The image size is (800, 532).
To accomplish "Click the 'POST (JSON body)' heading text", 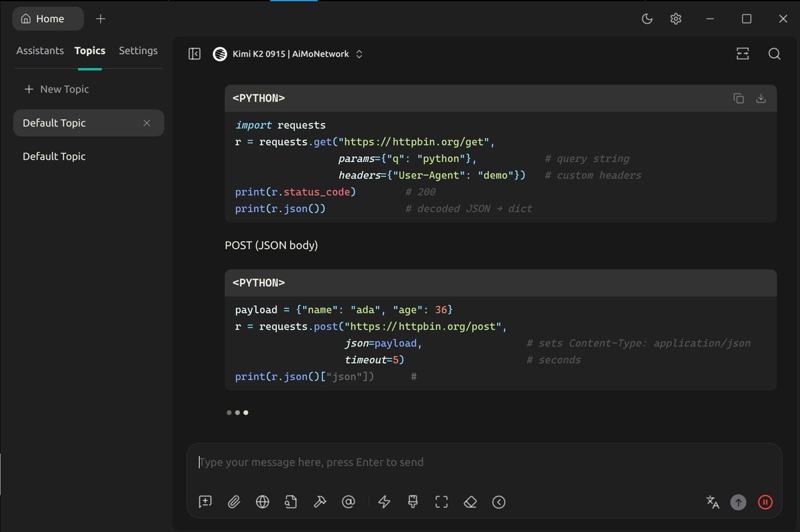I will click(x=271, y=245).
